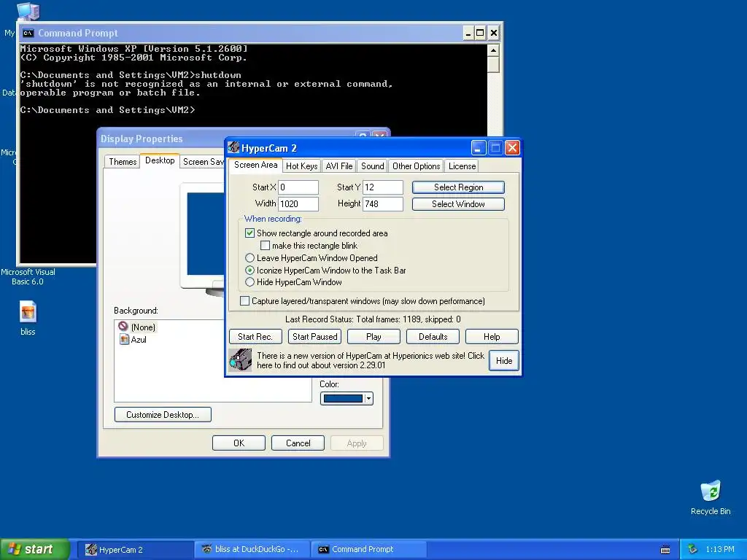Click the Select Window button
Image resolution: width=747 pixels, height=560 pixels.
458,204
